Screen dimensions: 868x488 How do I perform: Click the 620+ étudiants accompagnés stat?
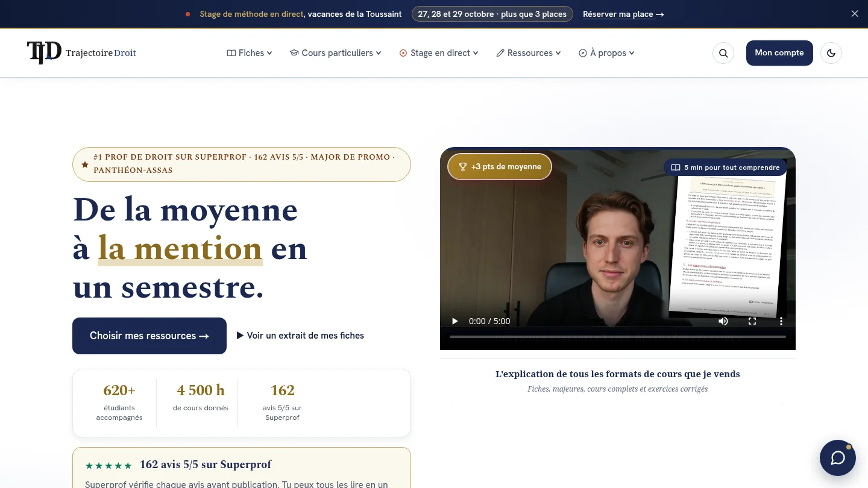click(x=119, y=403)
